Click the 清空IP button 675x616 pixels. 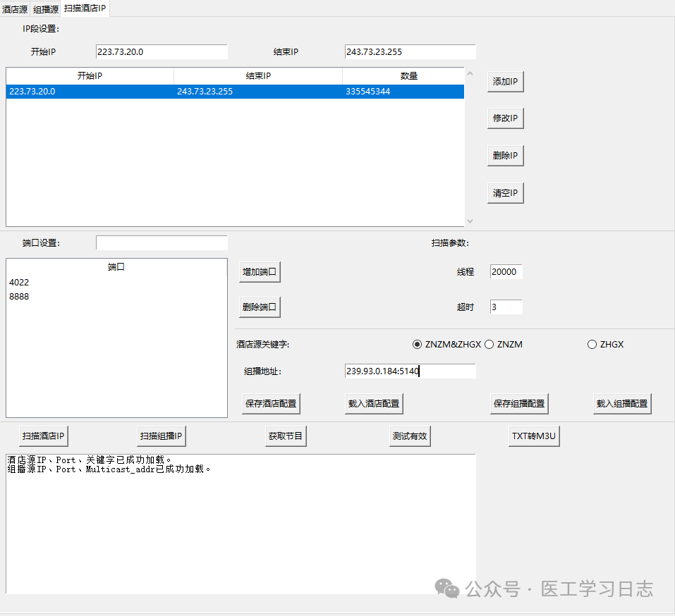[506, 192]
